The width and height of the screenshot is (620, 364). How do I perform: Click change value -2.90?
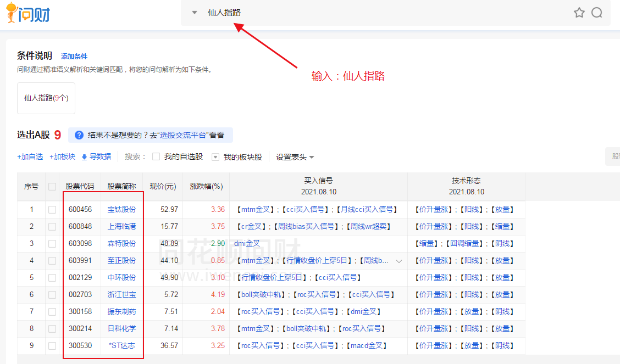[x=217, y=243]
